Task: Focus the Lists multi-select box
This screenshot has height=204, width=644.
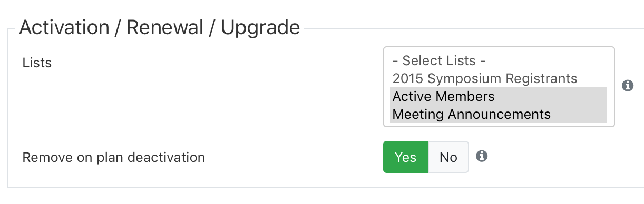Action: point(499,87)
